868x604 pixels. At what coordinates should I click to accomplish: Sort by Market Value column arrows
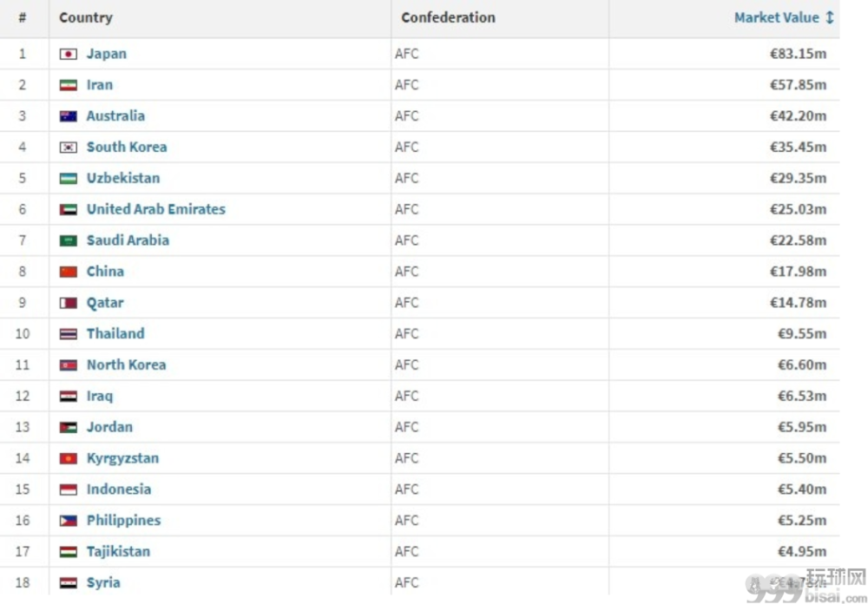coord(830,17)
